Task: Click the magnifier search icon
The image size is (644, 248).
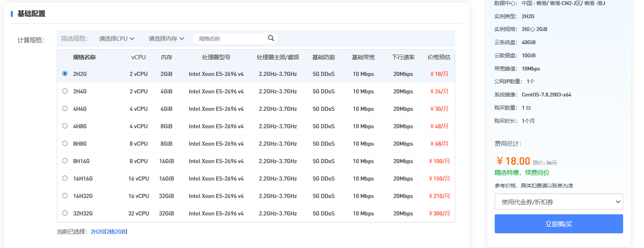Action: (271, 38)
